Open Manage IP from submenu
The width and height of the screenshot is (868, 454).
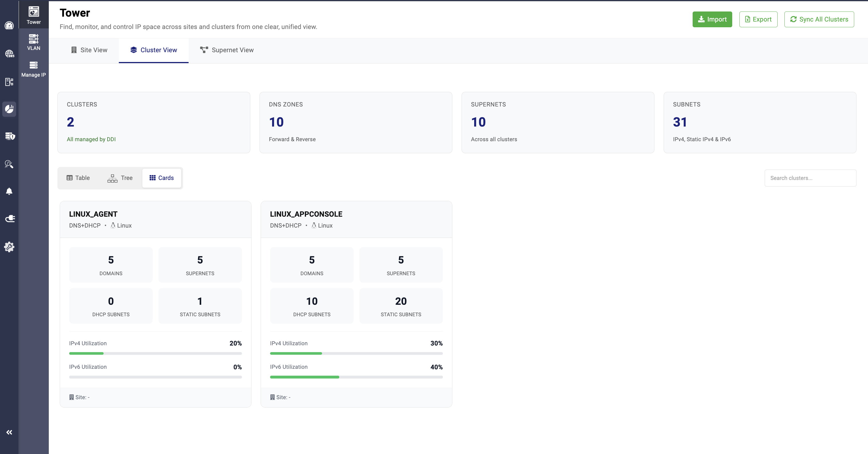(33, 69)
